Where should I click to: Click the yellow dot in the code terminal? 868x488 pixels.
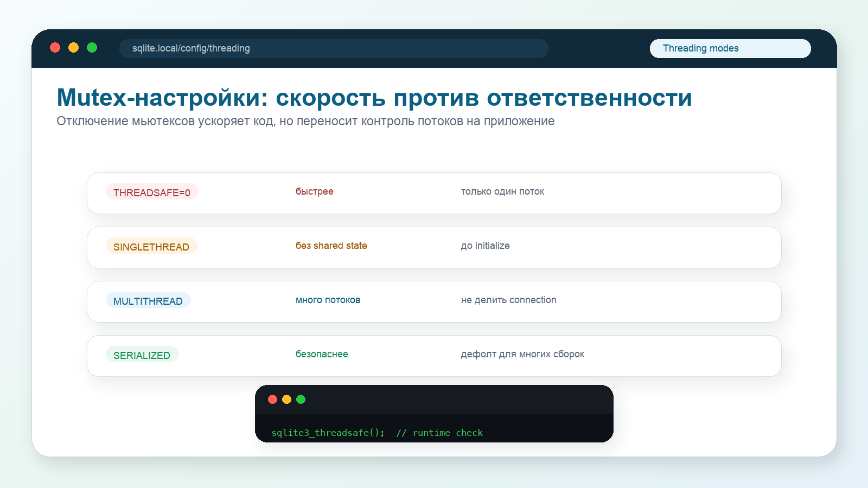coord(287,400)
